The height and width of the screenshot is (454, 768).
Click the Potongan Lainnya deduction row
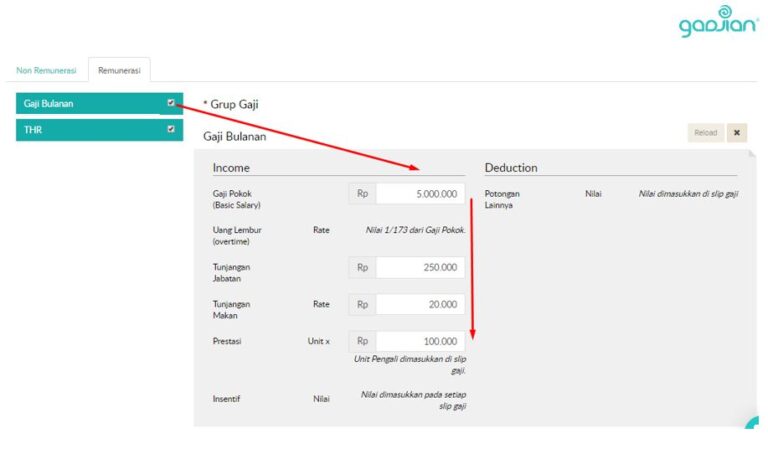coord(502,199)
